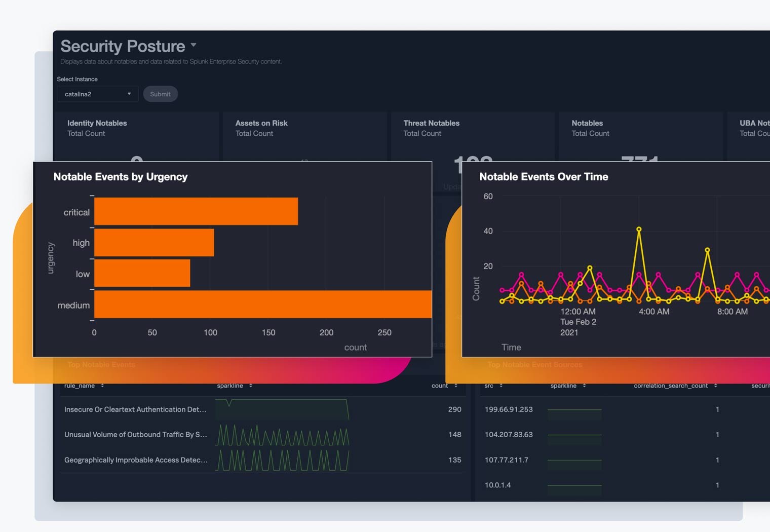Open the Security Posture title dropdown caret
Screen dimensions: 770x532
[194, 45]
